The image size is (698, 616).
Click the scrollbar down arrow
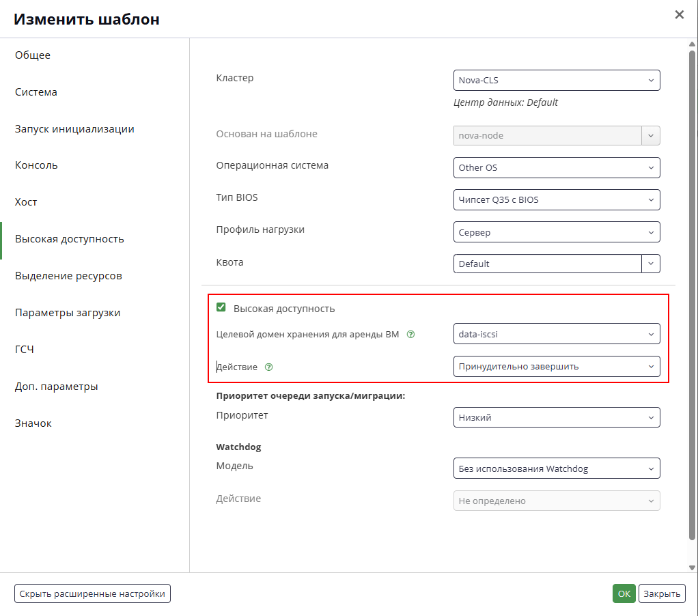(693, 568)
